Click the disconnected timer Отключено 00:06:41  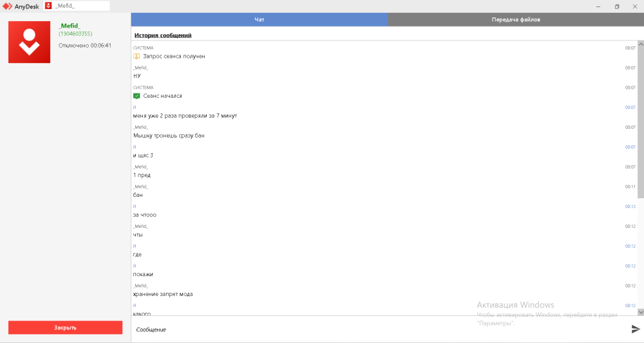(85, 46)
